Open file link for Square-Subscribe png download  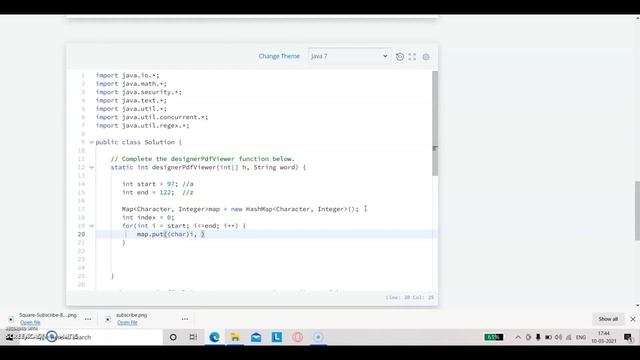30,322
